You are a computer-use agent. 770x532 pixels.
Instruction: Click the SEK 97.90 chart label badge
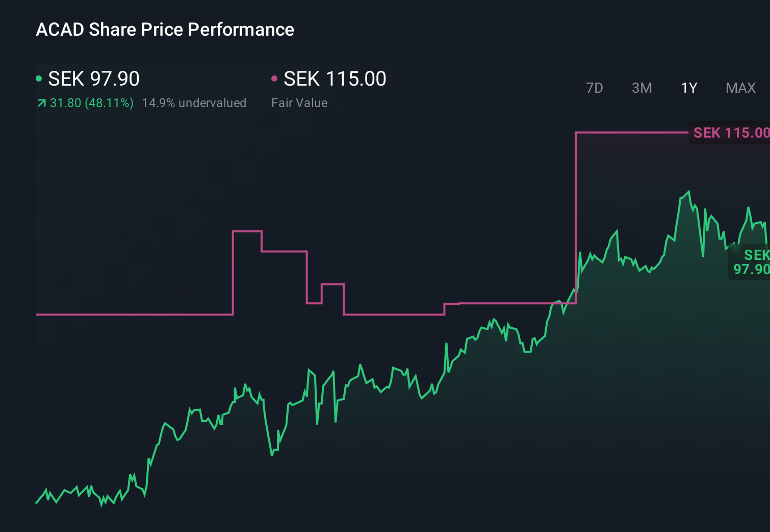point(750,262)
